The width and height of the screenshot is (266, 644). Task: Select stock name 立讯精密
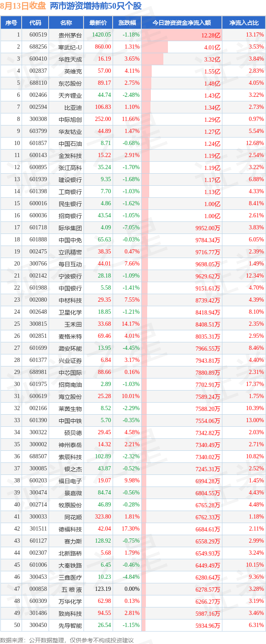[70, 252]
